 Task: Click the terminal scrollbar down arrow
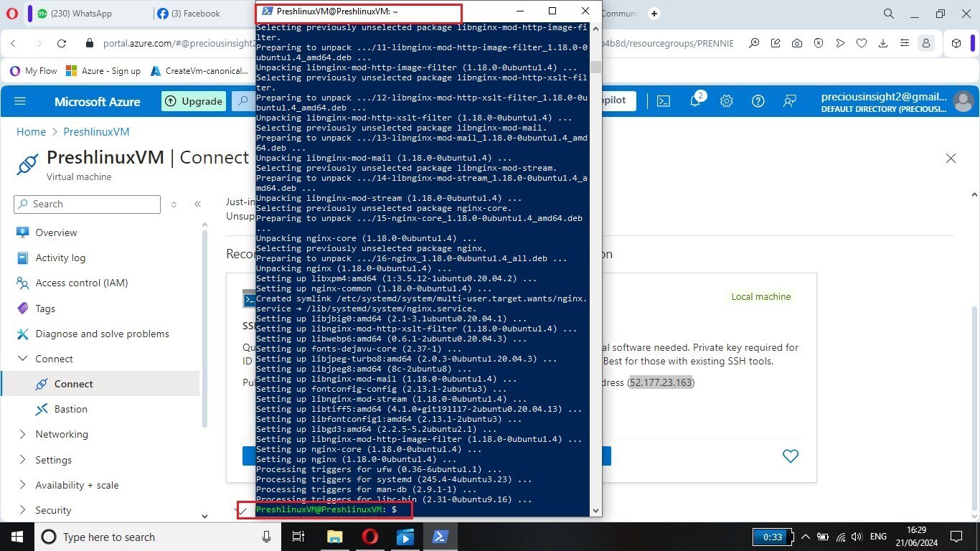595,511
